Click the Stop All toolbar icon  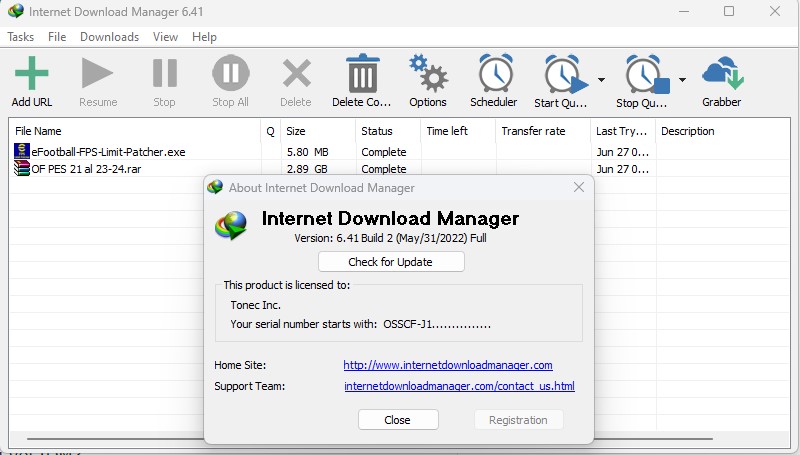(231, 73)
